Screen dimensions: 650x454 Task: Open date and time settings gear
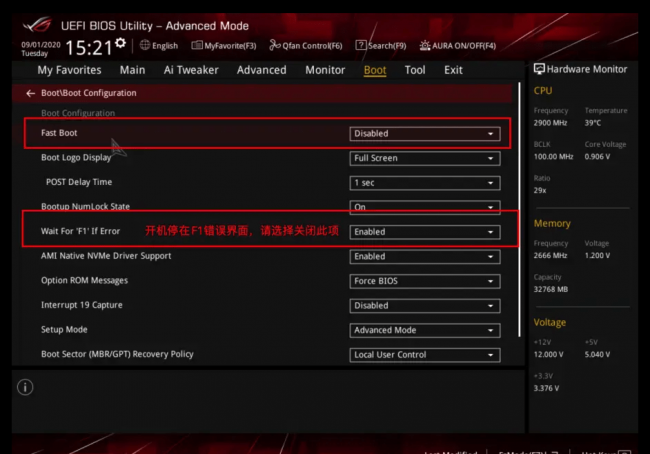point(120,43)
